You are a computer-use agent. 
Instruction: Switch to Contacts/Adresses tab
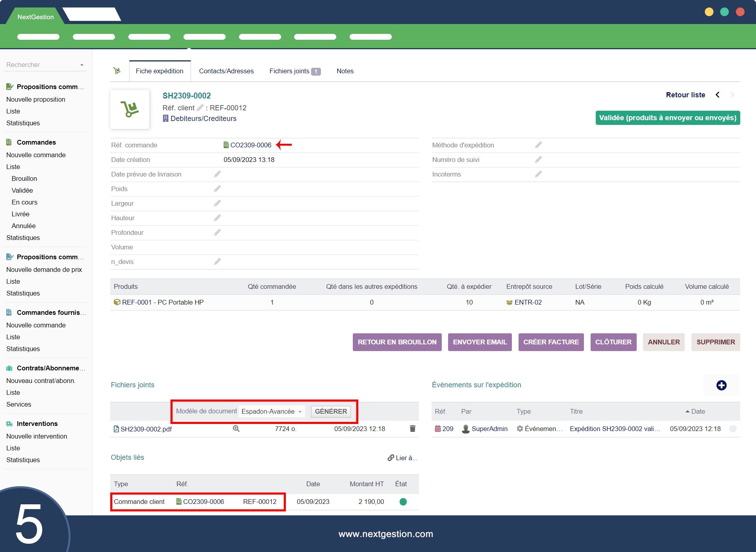(x=226, y=71)
